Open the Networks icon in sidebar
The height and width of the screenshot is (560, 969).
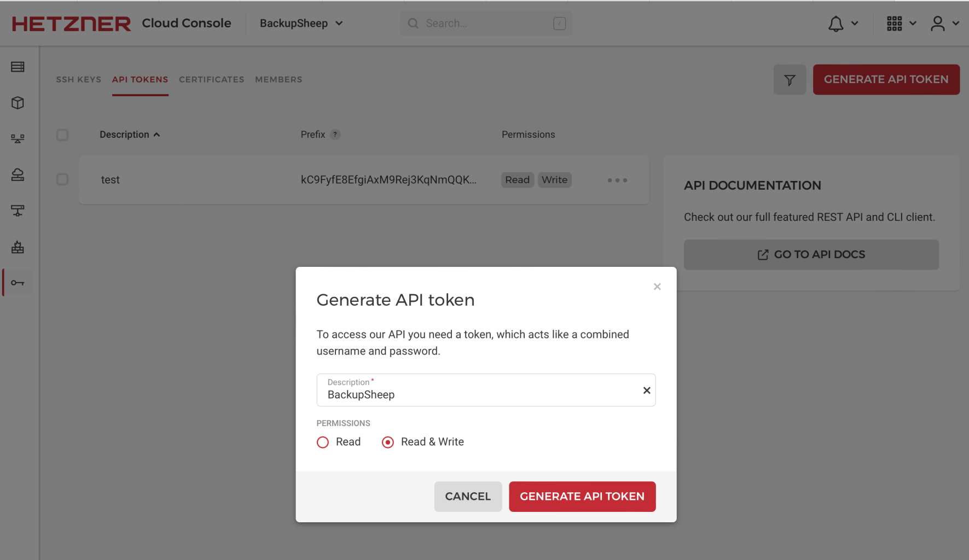coord(18,211)
